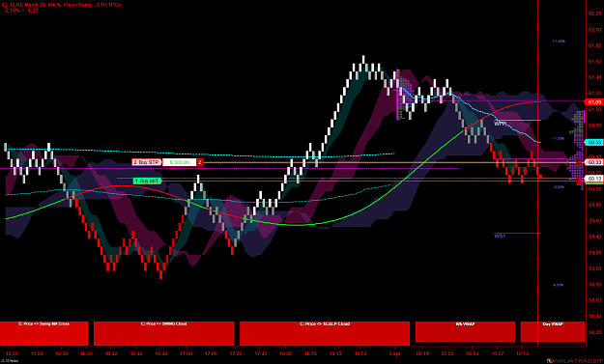Viewport: 604px width, 364px height.
Task: Click the 60,13 order price marker
Action: click(594, 179)
